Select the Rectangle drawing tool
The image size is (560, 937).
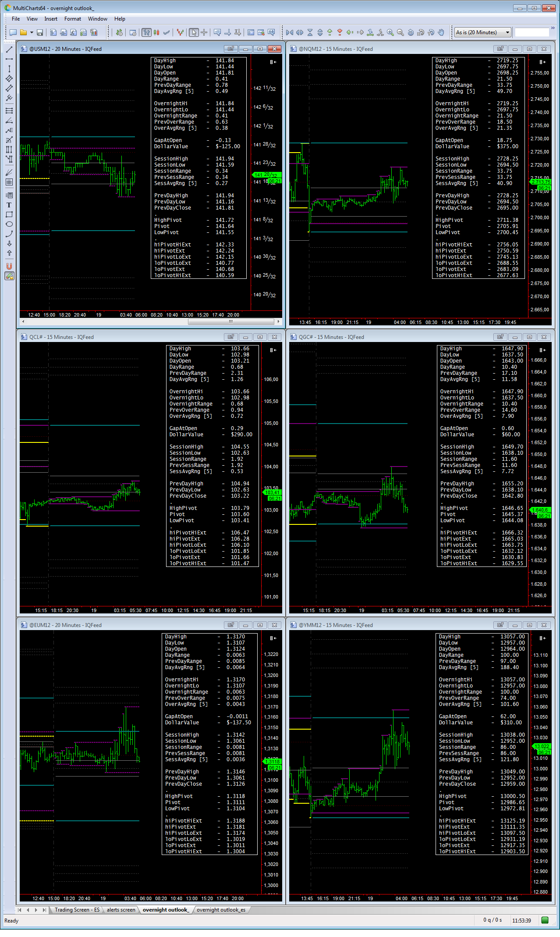coord(9,214)
